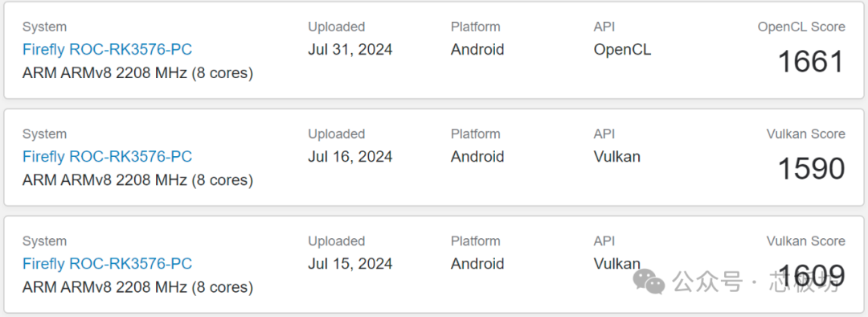The image size is (868, 317).
Task: Select the Vulkan score value 1590
Action: coord(811,168)
